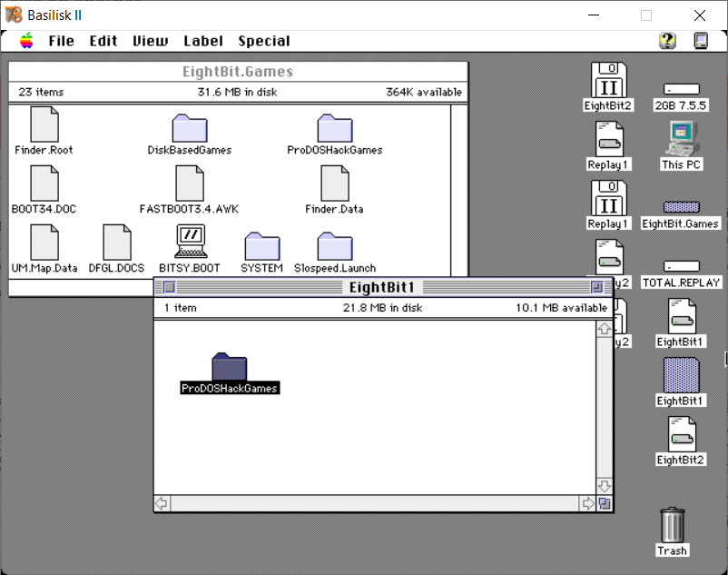Select the Finder.Data file
The height and width of the screenshot is (575, 728).
[335, 190]
